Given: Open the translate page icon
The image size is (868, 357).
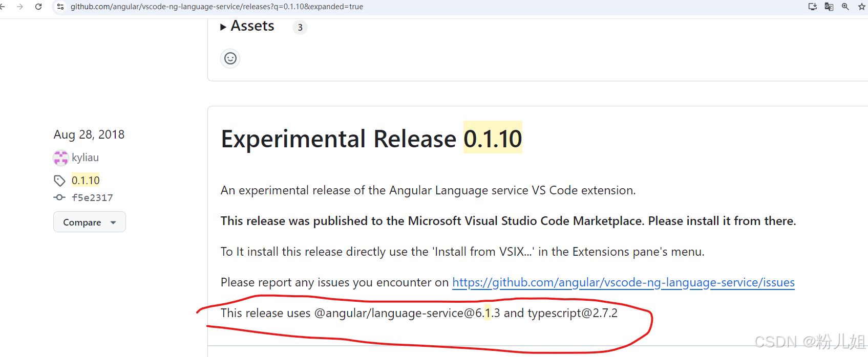Looking at the screenshot, I should pyautogui.click(x=829, y=7).
